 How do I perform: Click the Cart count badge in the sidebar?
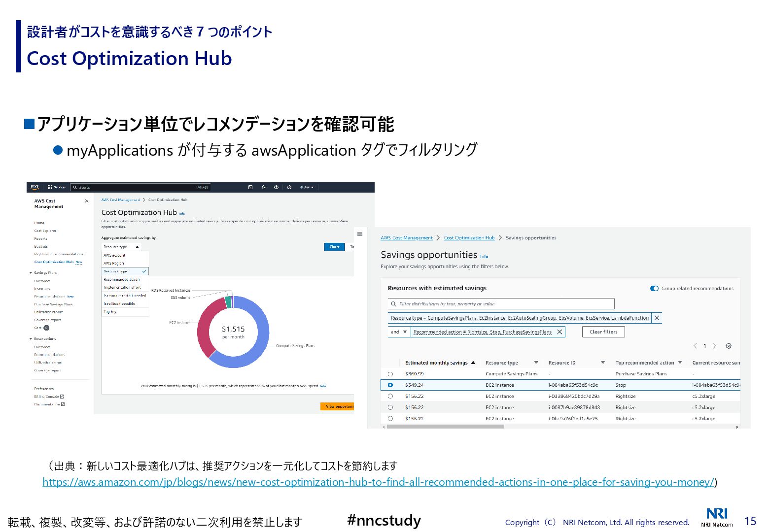[46, 328]
